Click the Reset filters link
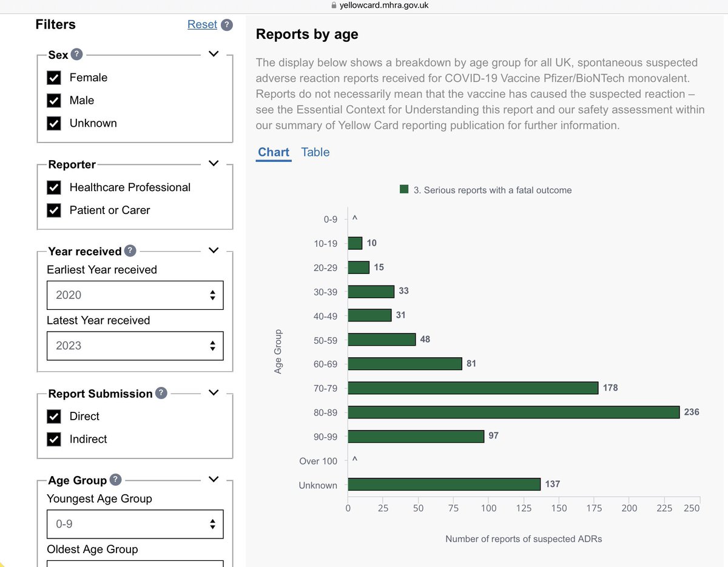The width and height of the screenshot is (728, 567). pyautogui.click(x=202, y=24)
